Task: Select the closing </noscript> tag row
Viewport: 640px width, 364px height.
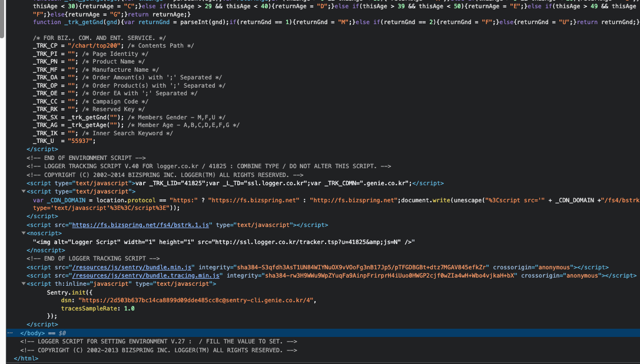Action: 46,251
